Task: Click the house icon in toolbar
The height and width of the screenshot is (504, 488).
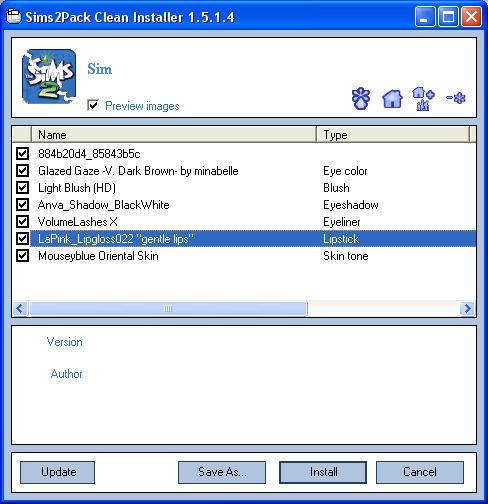Action: [392, 99]
